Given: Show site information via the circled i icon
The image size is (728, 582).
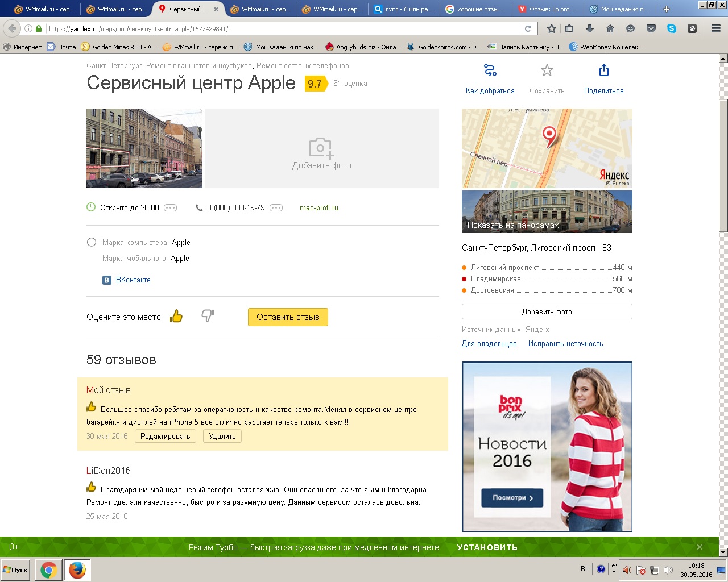Looking at the screenshot, I should pos(28,28).
